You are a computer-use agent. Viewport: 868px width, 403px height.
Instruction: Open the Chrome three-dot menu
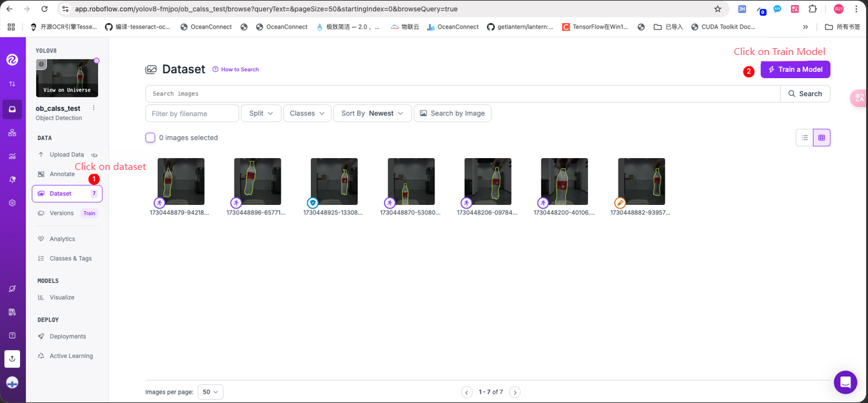click(856, 9)
